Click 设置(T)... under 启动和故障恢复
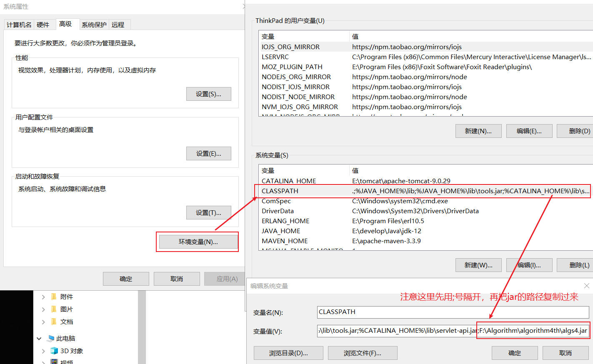 click(208, 212)
